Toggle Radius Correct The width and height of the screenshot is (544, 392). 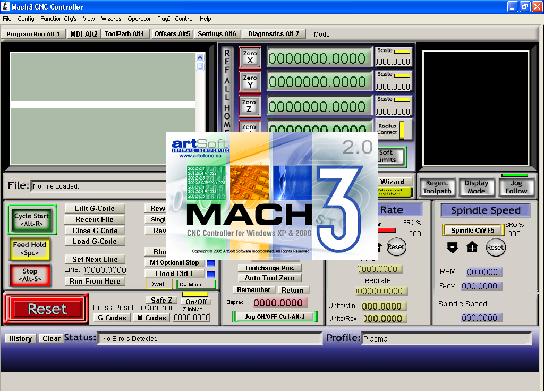pos(393,130)
